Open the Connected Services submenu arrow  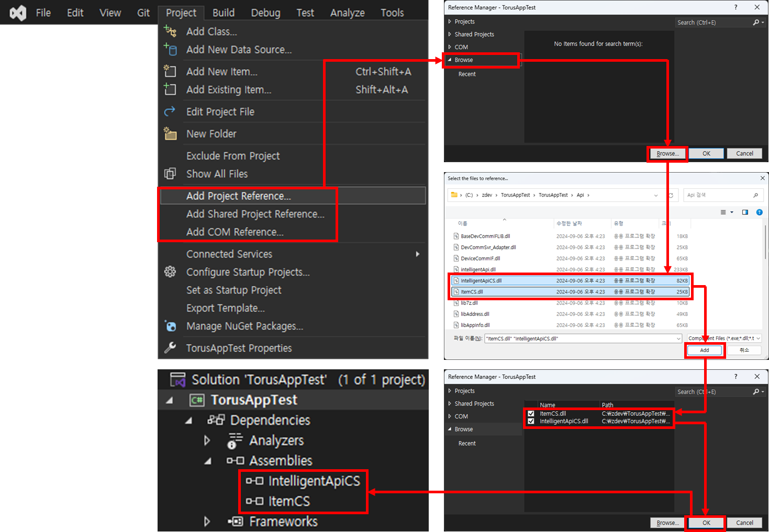pyautogui.click(x=417, y=254)
